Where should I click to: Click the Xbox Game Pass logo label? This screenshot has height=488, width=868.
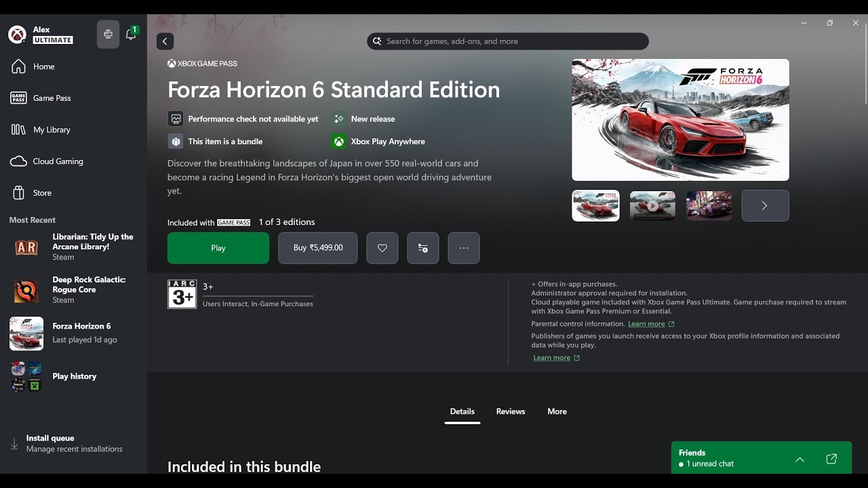pyautogui.click(x=202, y=64)
